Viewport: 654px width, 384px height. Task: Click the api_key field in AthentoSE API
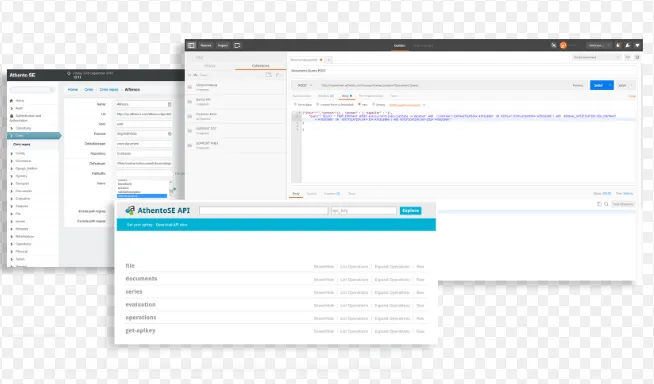[x=364, y=211]
